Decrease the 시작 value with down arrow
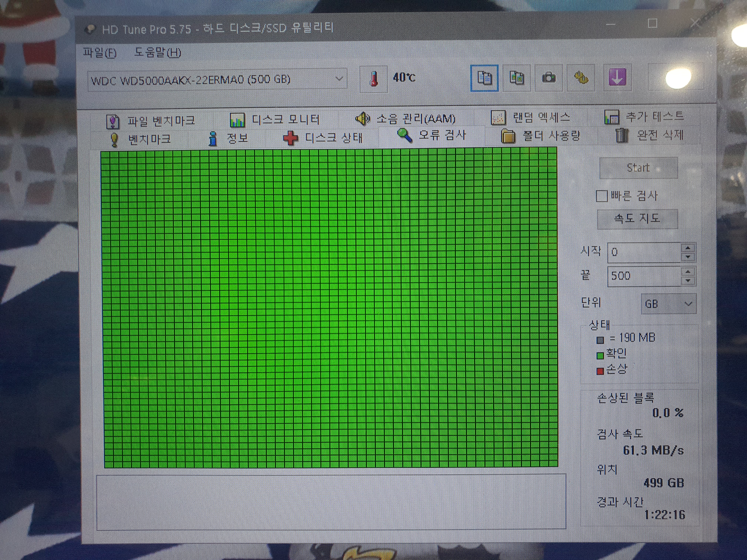 point(688,257)
